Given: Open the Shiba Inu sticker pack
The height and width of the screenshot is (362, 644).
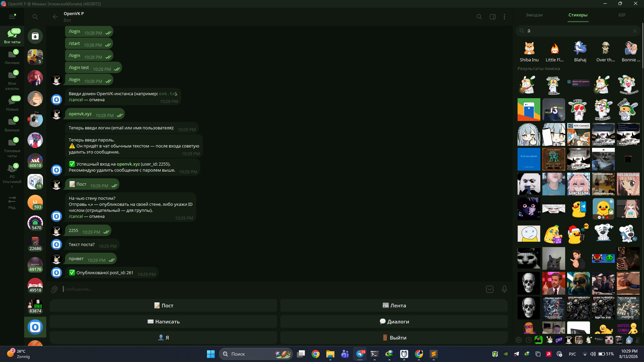Looking at the screenshot, I should [x=529, y=52].
